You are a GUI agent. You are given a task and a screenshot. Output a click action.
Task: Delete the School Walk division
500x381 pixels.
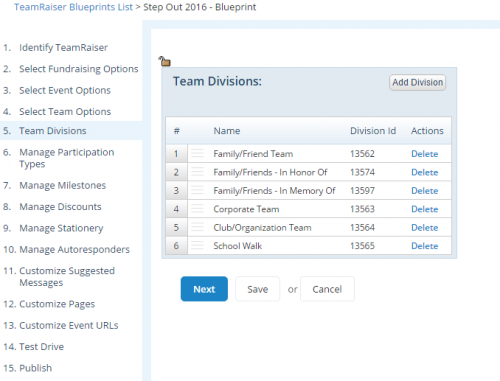point(424,246)
